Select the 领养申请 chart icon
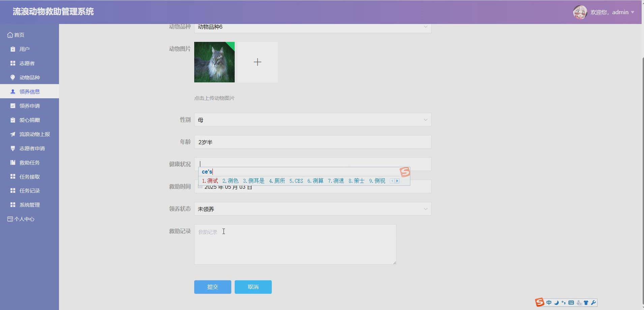Image resolution: width=644 pixels, height=310 pixels. point(12,105)
